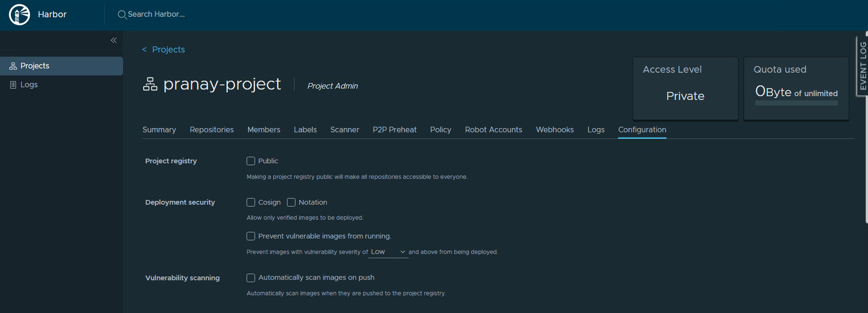The height and width of the screenshot is (313, 868).
Task: Tick Prevent vulnerable images from running
Action: (251, 236)
